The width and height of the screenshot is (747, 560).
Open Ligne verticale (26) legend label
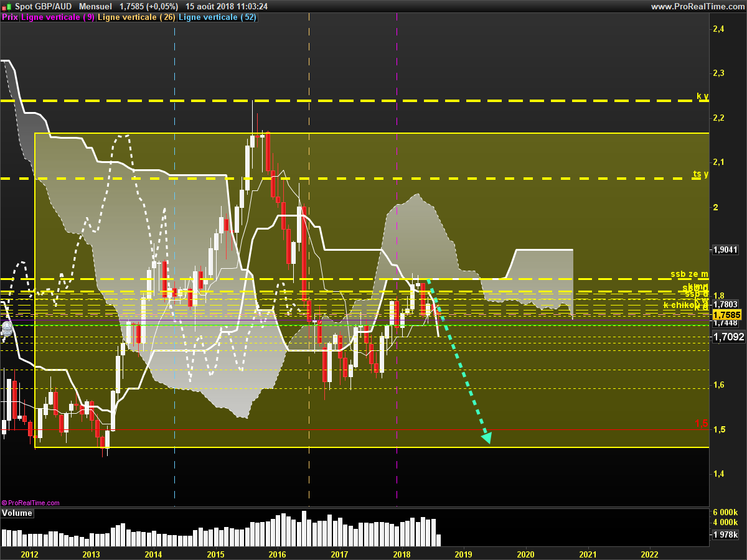[x=138, y=17]
